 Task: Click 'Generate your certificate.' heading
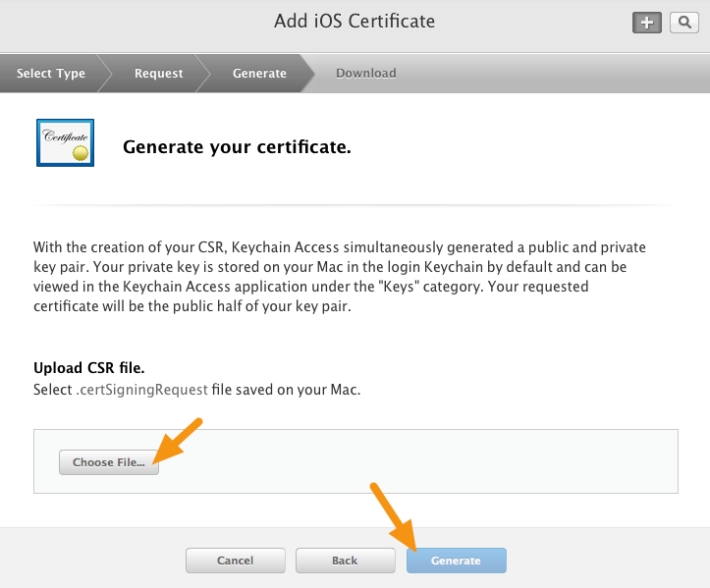pyautogui.click(x=237, y=147)
